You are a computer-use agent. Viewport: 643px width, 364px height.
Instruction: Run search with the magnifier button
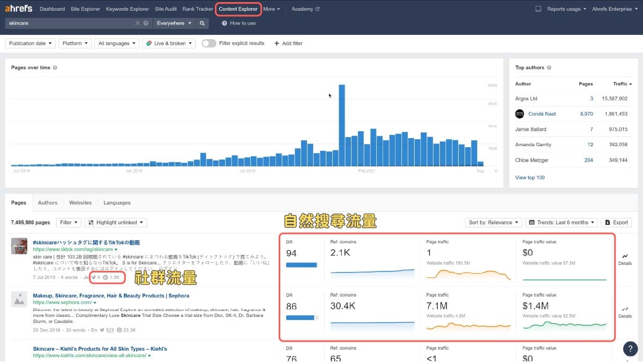point(202,23)
